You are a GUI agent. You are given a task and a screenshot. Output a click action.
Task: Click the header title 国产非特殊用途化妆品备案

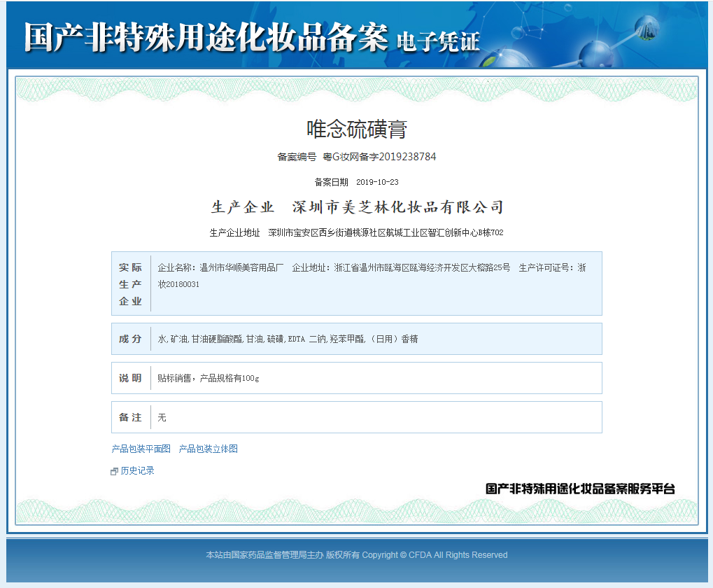[206, 37]
